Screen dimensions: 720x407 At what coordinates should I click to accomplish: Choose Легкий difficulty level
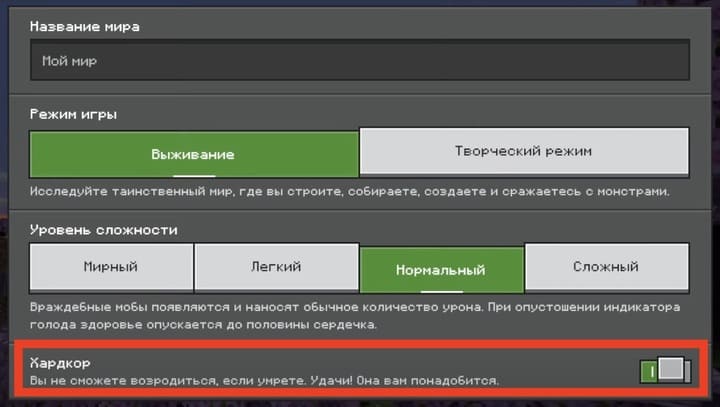(276, 267)
